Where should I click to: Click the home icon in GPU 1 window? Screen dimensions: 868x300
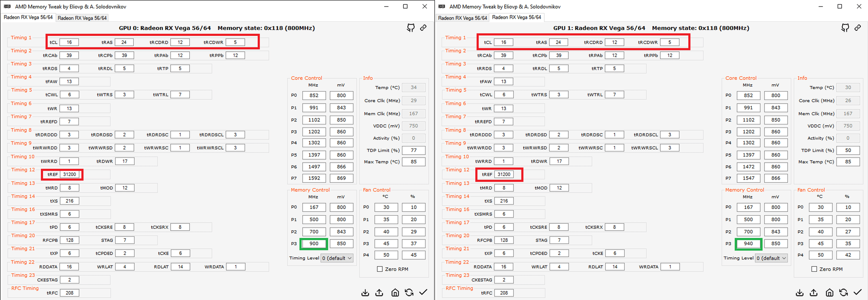tap(829, 292)
